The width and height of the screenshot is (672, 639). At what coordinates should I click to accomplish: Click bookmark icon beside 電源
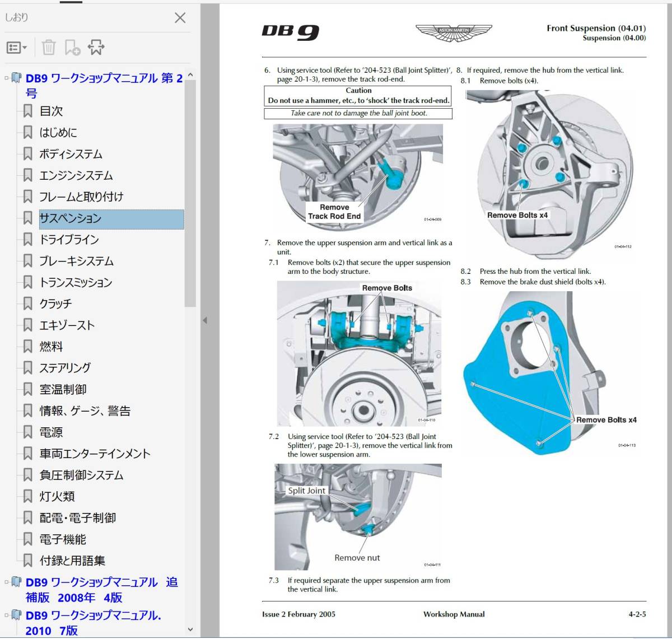(x=27, y=432)
